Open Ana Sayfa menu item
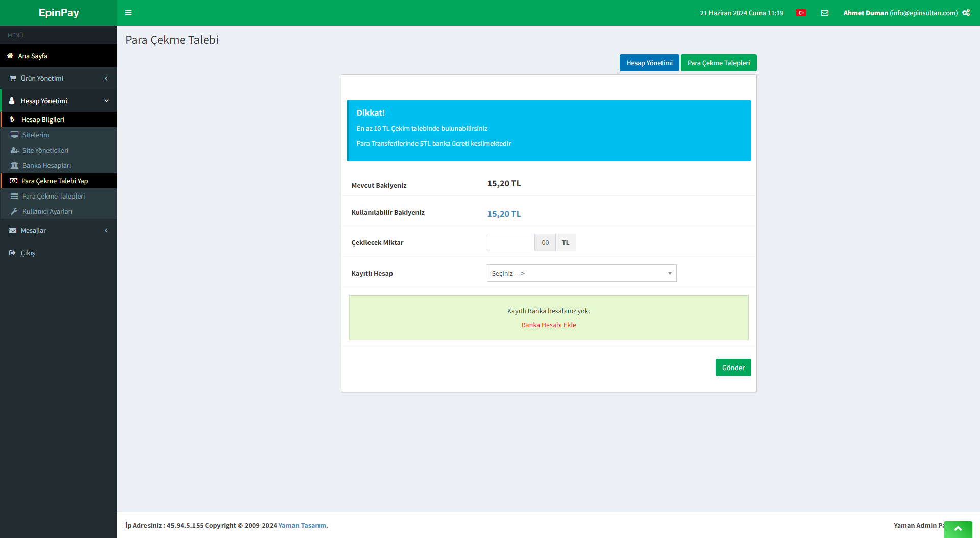Viewport: 980px width, 538px height. [59, 56]
